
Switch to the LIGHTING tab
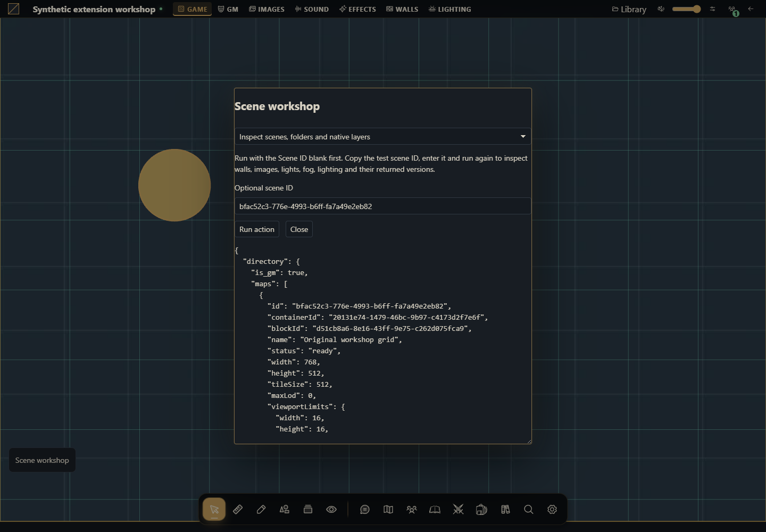(450, 9)
